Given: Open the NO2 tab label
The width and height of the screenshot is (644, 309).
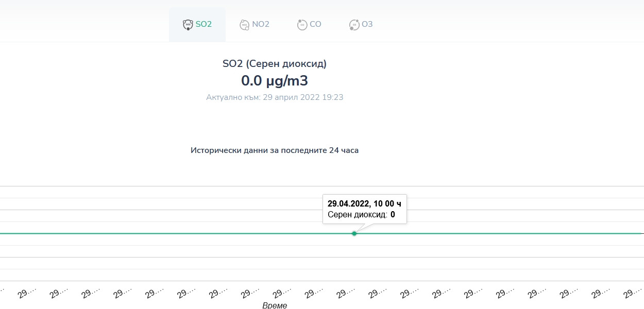Looking at the screenshot, I should (261, 24).
